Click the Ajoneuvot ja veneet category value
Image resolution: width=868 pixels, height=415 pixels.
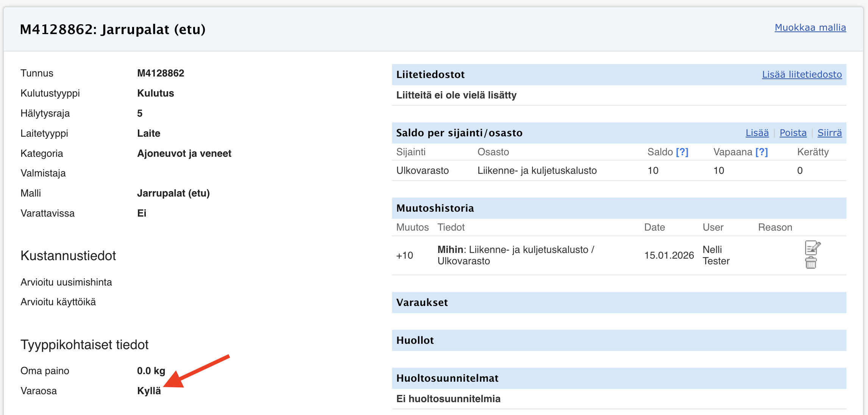pos(184,153)
